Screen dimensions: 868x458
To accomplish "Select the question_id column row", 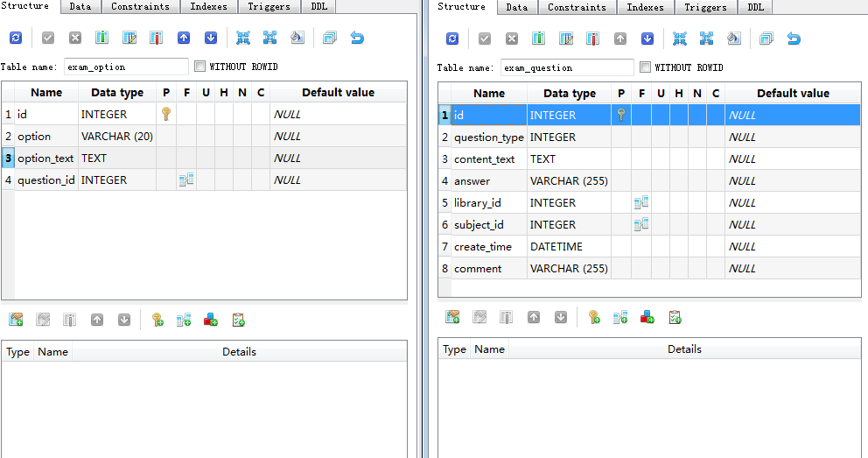I will pos(204,180).
